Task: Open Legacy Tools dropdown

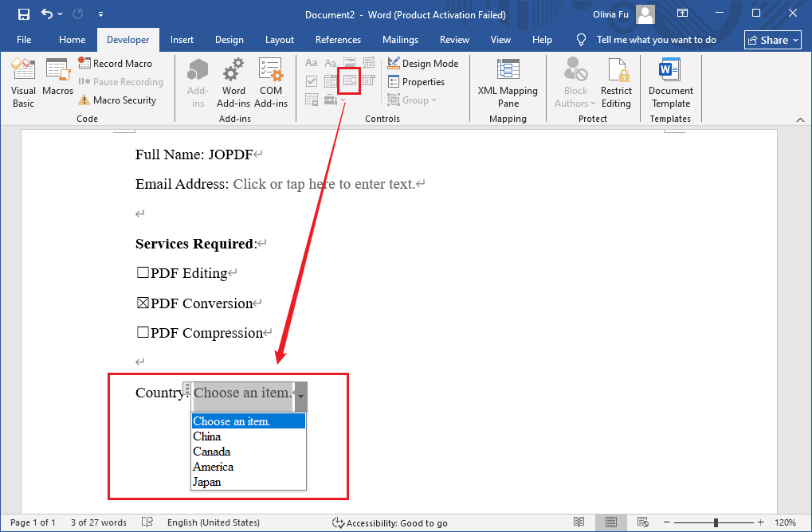Action: [x=335, y=100]
